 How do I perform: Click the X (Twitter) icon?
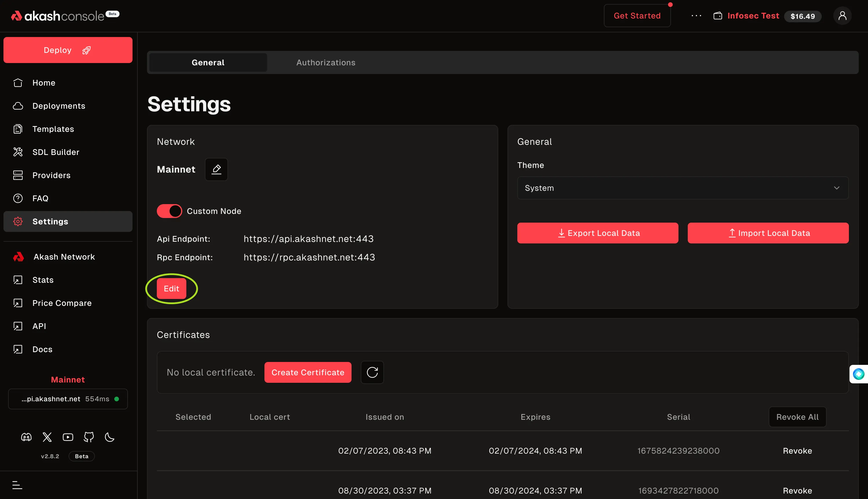coord(47,437)
